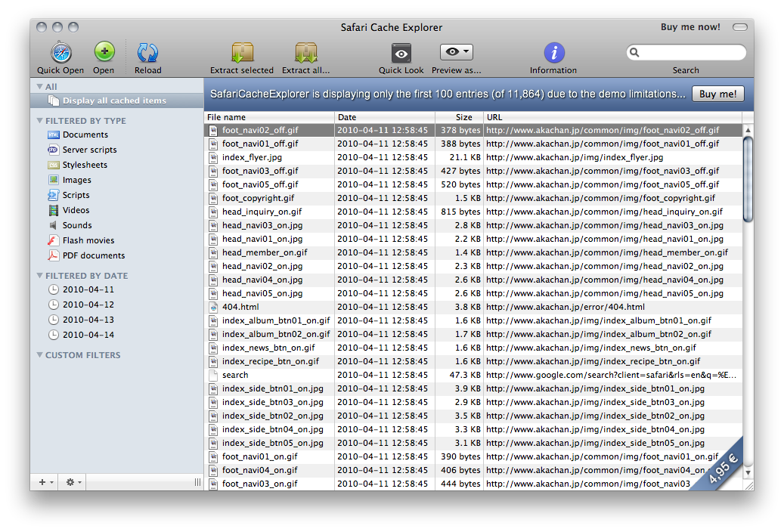
Task: Collapse the CUSTOM FILTERS section
Action: click(x=39, y=355)
